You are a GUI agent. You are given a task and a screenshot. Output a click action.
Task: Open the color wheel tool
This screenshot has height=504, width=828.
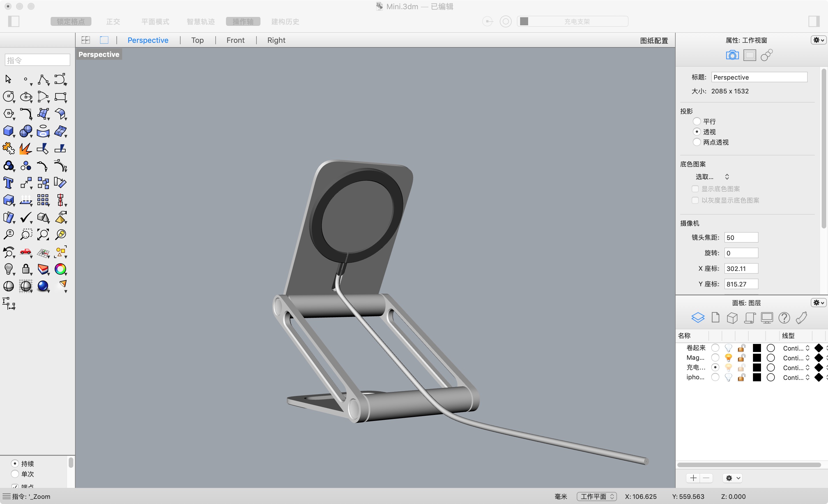click(x=61, y=269)
